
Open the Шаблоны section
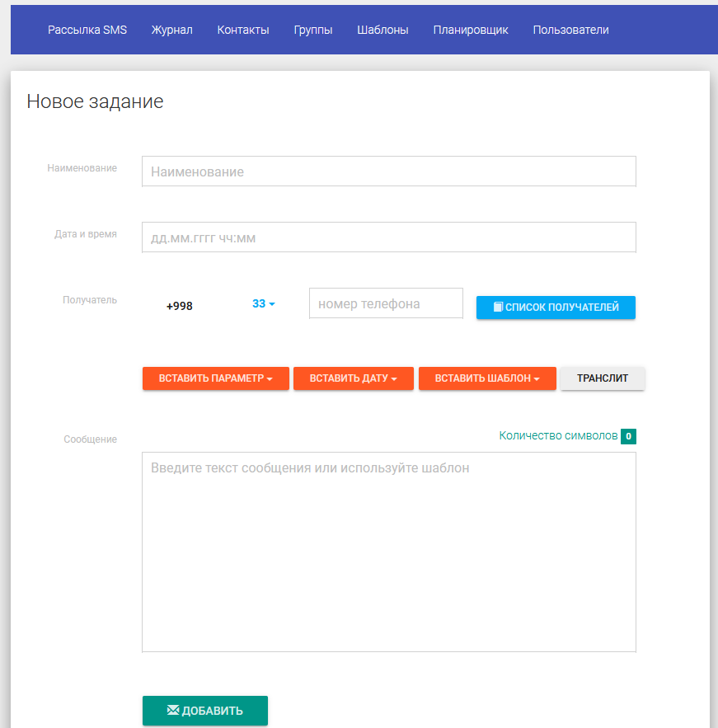click(382, 30)
